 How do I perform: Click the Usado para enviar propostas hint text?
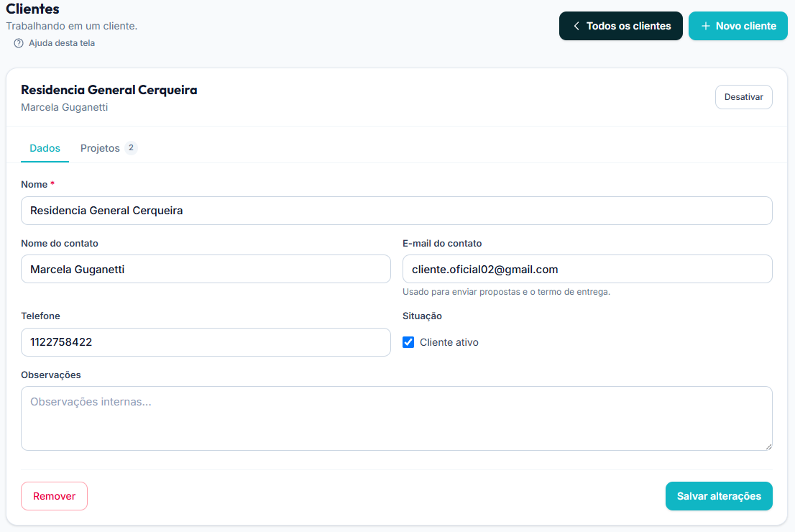tap(506, 292)
